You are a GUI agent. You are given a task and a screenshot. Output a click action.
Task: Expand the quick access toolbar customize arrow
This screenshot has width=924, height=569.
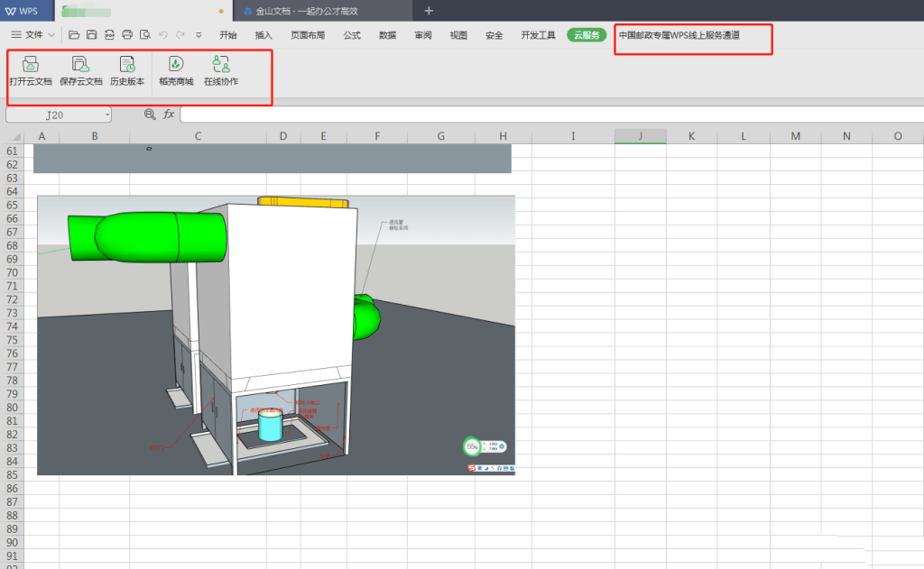point(199,35)
